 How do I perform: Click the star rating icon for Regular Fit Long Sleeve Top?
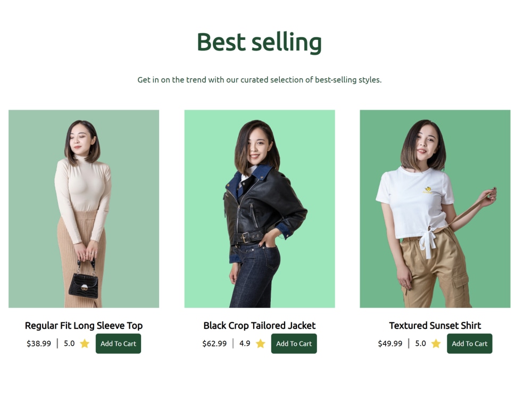tap(84, 344)
